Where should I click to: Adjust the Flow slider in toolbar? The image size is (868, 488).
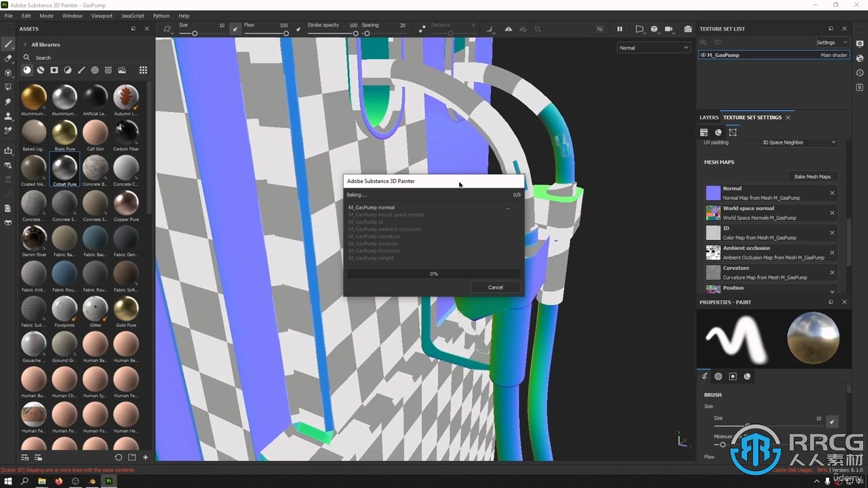[x=267, y=33]
